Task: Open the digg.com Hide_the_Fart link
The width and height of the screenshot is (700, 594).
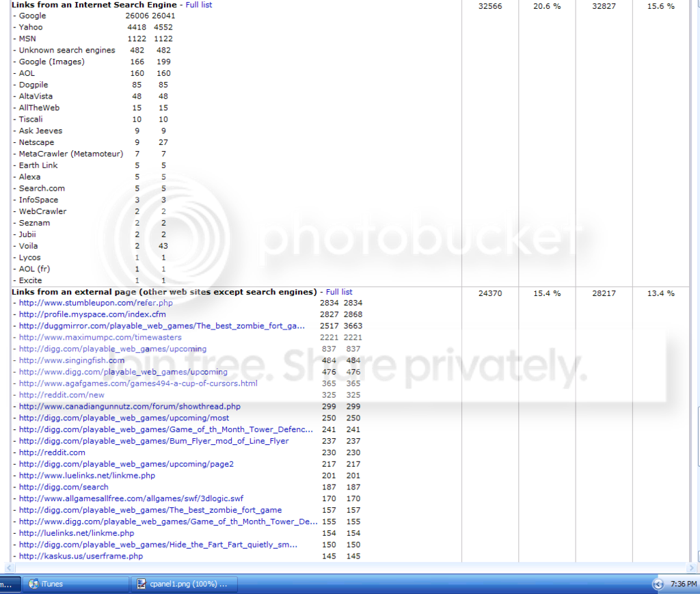Action: tap(158, 545)
